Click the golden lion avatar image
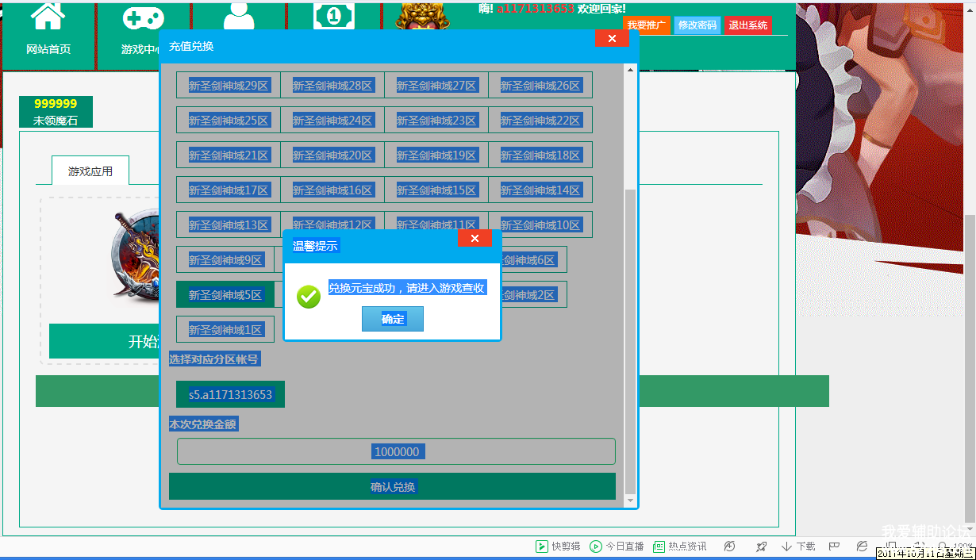The image size is (976, 560). coord(423,16)
